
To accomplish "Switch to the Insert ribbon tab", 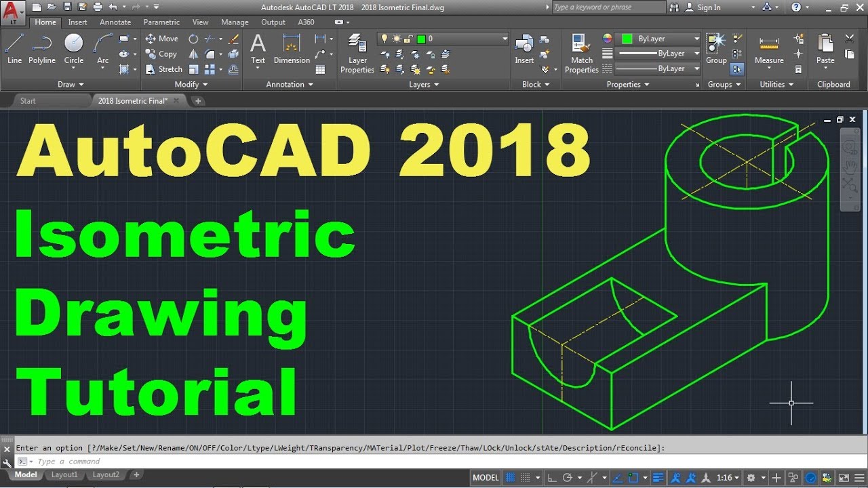I will click(77, 22).
